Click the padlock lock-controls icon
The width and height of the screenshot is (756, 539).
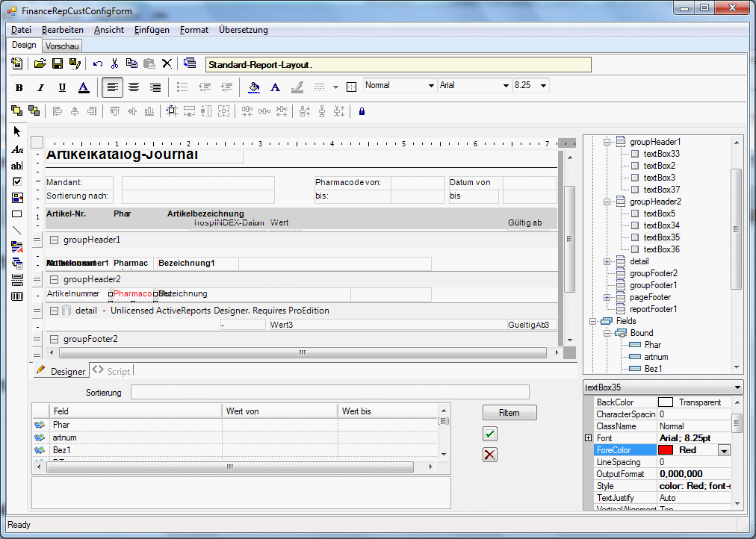click(362, 111)
